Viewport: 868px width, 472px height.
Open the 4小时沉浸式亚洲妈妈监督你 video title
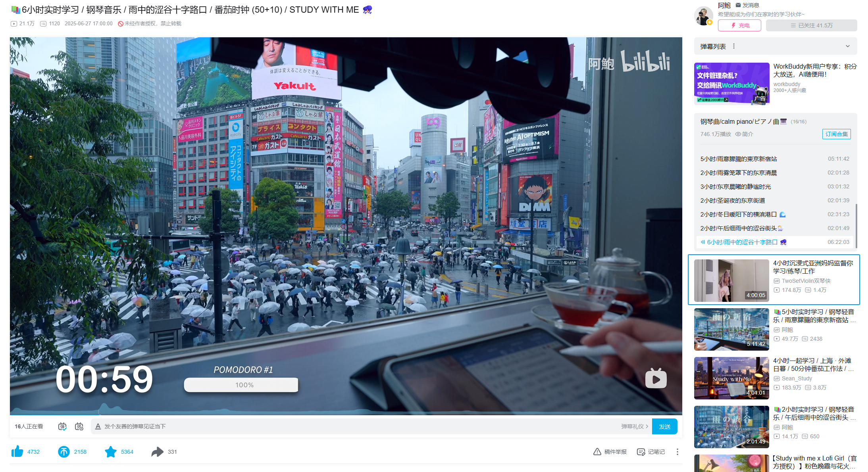pyautogui.click(x=813, y=267)
